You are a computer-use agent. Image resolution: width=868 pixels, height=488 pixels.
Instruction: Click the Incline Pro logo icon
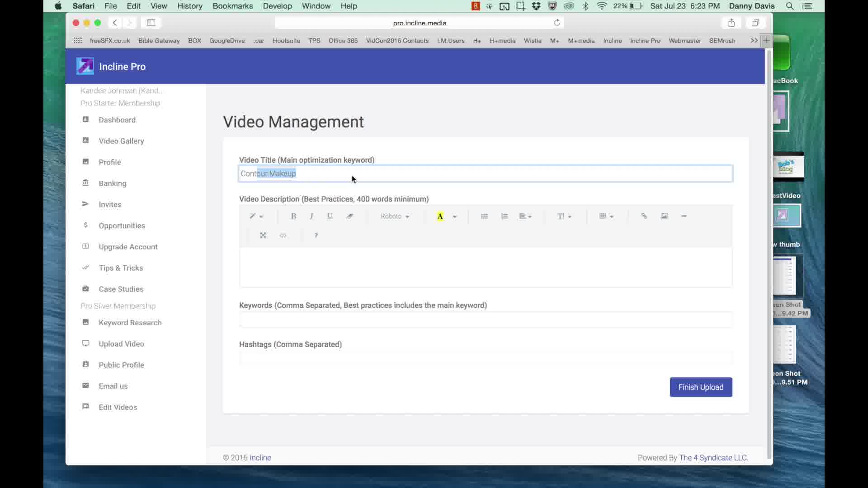click(85, 66)
